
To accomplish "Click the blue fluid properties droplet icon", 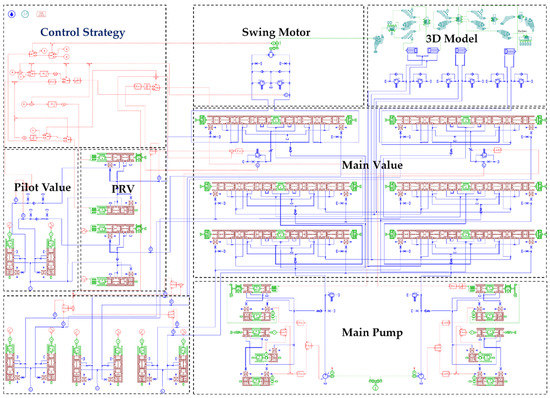I will pos(12,14).
